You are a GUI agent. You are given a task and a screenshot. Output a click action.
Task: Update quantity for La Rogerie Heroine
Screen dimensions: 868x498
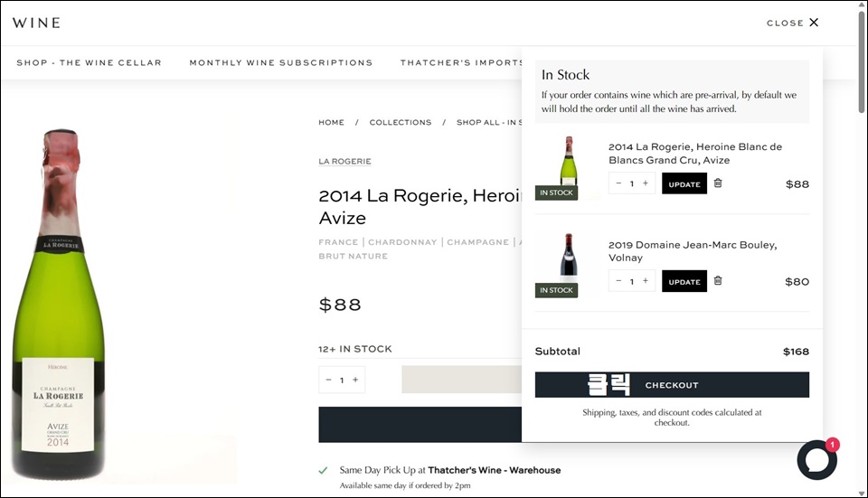point(684,183)
